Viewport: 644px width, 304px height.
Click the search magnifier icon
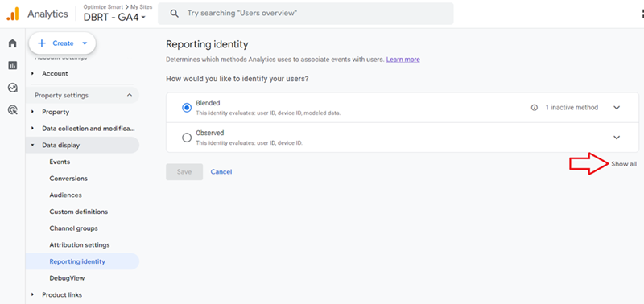175,14
